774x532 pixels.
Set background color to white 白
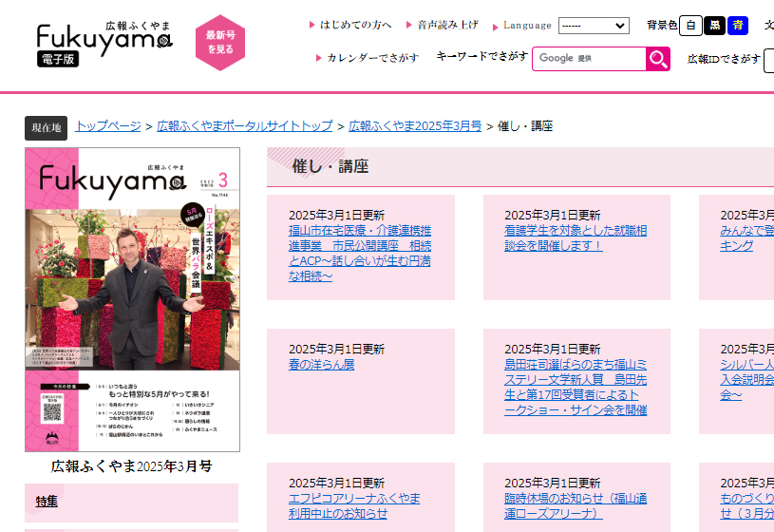(x=690, y=26)
